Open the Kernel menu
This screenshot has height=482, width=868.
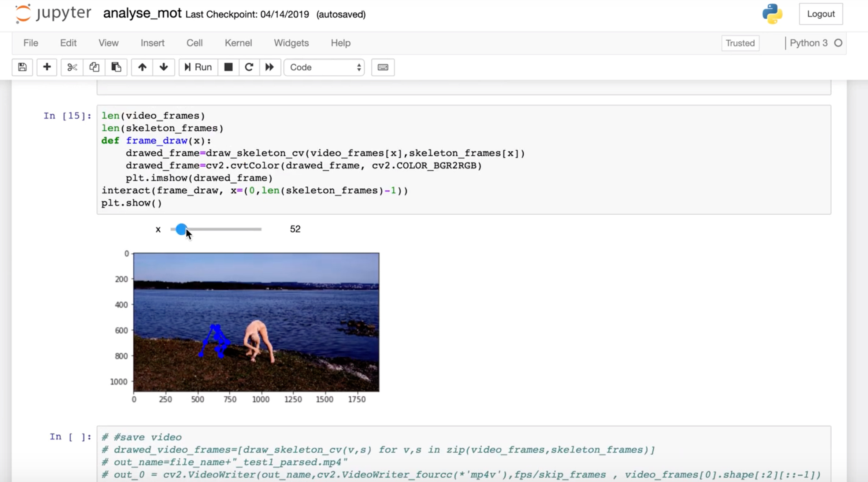point(238,43)
